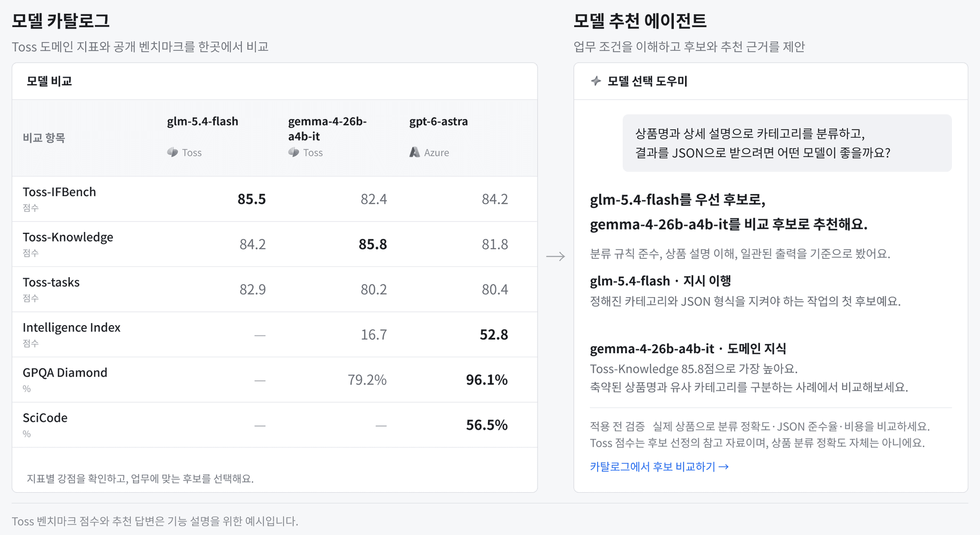
Task: Click the 96.1% GPQA Diamond value
Action: click(487, 380)
